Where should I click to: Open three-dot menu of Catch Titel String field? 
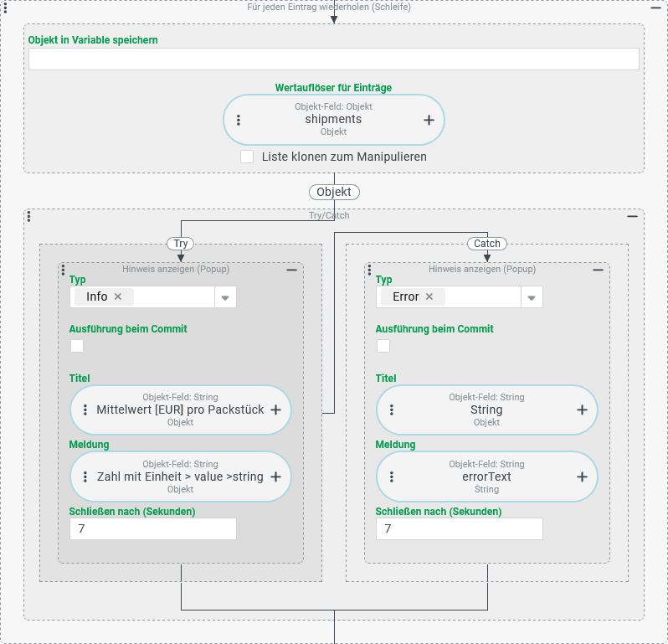click(x=391, y=410)
